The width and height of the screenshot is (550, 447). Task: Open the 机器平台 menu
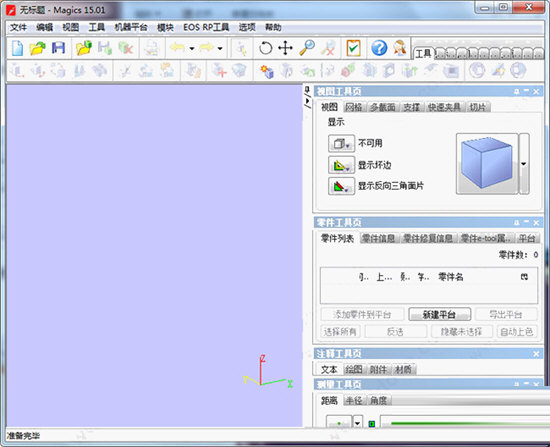[131, 27]
